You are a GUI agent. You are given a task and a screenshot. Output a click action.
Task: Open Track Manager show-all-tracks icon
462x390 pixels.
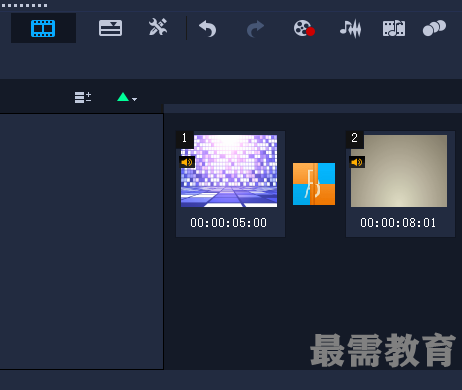click(x=83, y=97)
